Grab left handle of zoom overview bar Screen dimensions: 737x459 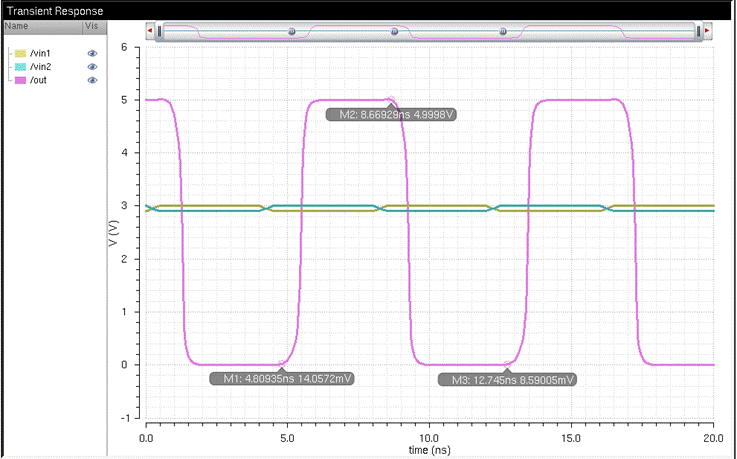(160, 31)
